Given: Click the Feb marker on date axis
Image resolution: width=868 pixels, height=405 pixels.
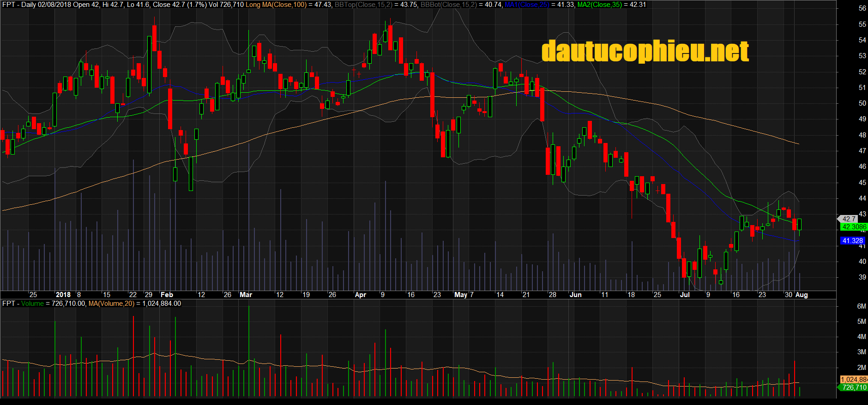Looking at the screenshot, I should click(x=167, y=295).
